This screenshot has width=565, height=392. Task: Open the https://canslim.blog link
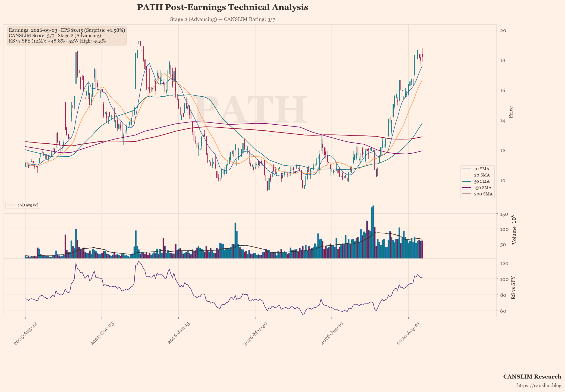tap(539, 385)
